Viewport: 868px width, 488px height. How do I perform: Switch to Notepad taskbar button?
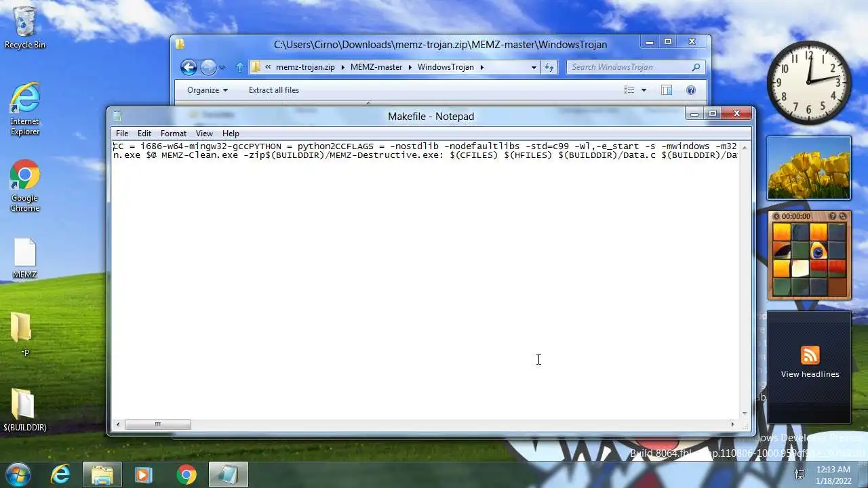click(228, 475)
